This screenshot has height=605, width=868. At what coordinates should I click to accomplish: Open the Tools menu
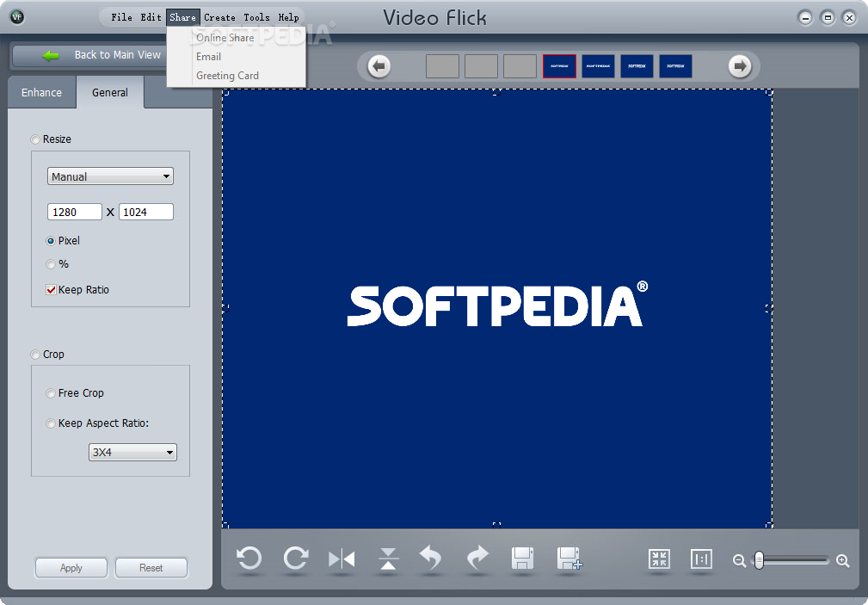click(257, 17)
